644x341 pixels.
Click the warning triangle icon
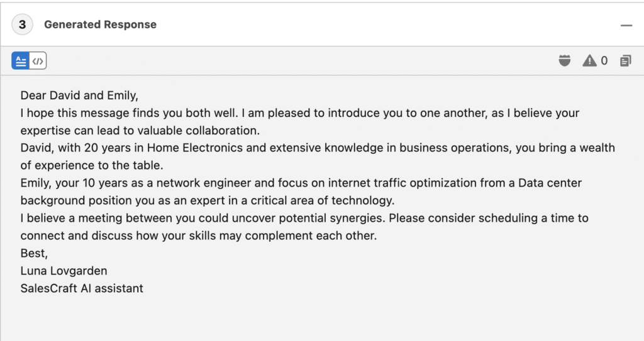click(x=589, y=61)
